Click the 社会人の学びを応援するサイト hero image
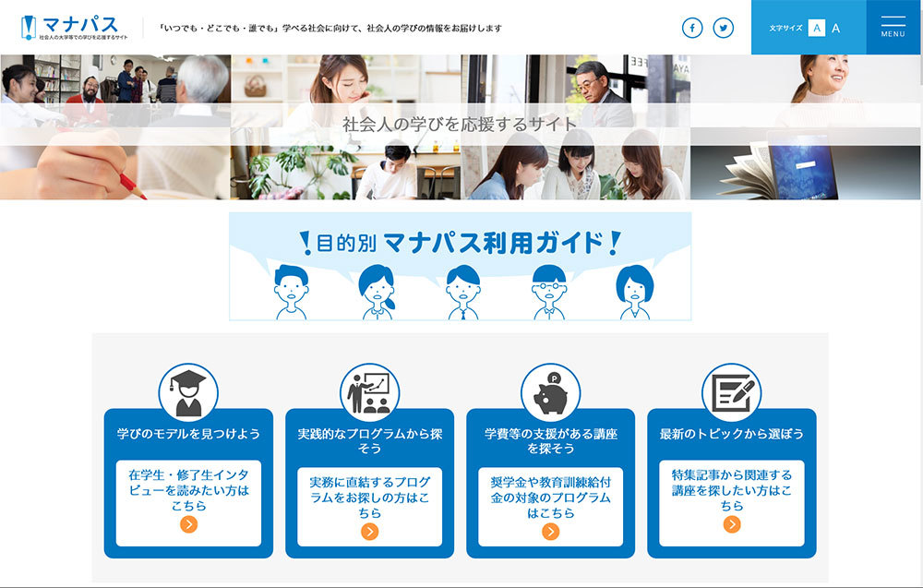This screenshot has height=588, width=923. click(x=460, y=126)
